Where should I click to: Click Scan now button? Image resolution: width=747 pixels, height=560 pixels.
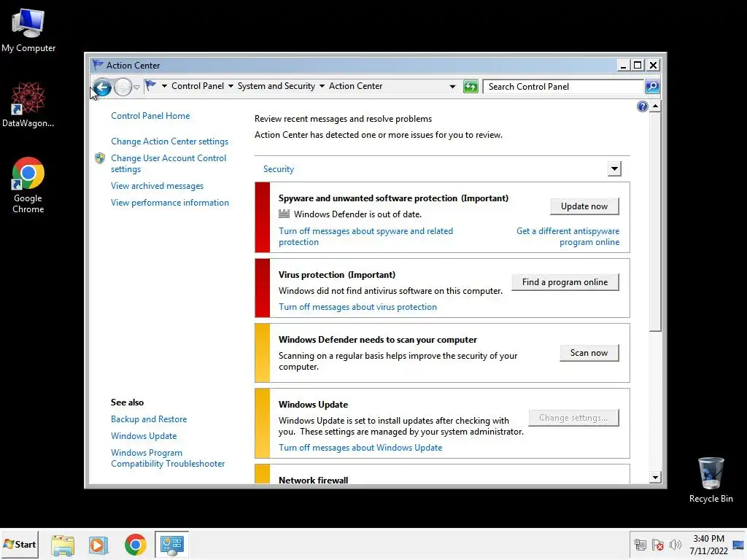pyautogui.click(x=589, y=353)
